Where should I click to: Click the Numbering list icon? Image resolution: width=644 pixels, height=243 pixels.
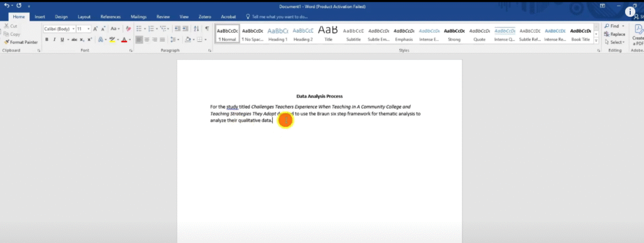(151, 29)
